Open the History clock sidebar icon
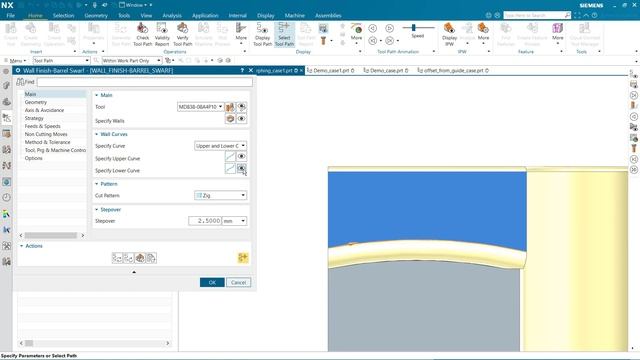640x360 pixels. tap(7, 198)
